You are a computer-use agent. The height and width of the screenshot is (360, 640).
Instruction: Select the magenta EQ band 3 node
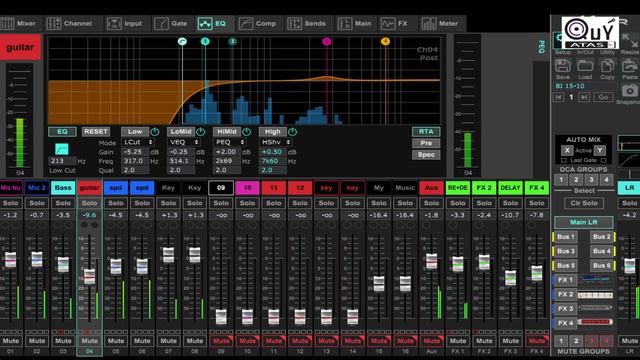click(x=327, y=41)
